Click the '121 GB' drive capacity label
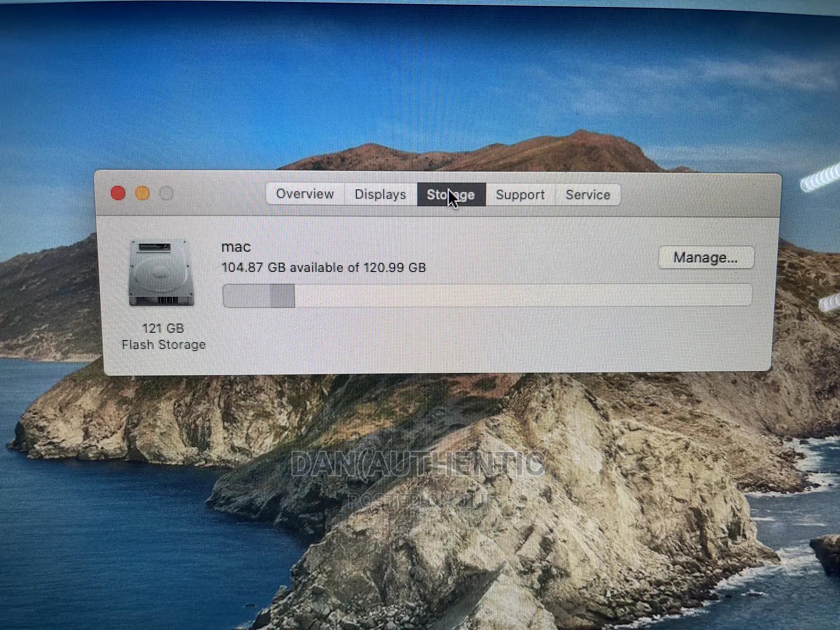Screen dimensions: 840x630 click(163, 328)
